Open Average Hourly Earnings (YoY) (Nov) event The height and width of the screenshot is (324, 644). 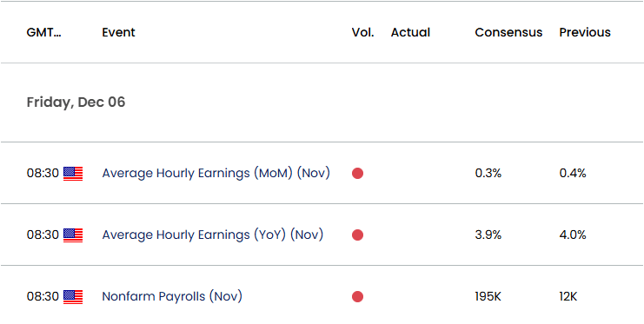[213, 235]
